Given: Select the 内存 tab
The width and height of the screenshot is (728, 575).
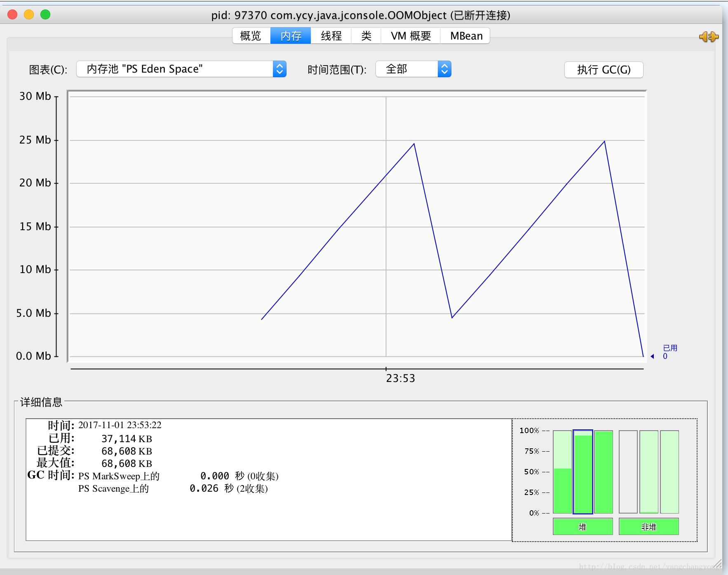Looking at the screenshot, I should click(291, 36).
